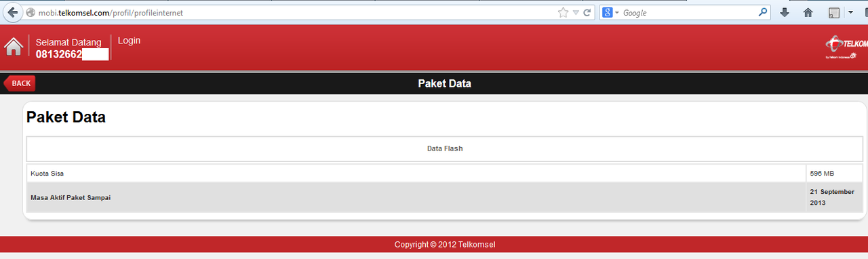Click the Masa Aktif Paket Sampai label
Image resolution: width=868 pixels, height=259 pixels.
point(71,198)
